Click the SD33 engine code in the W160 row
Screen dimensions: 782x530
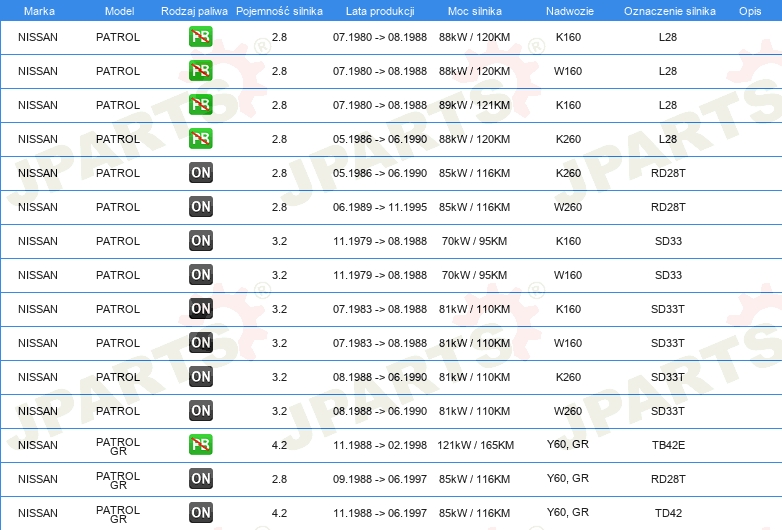coord(668,275)
